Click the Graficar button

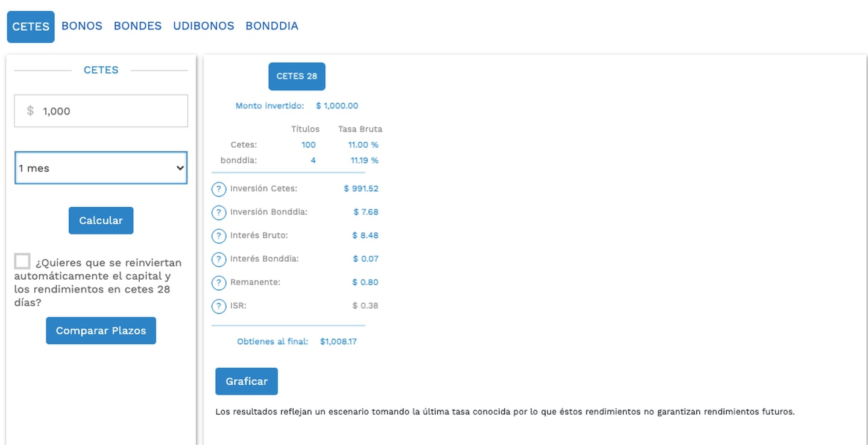pos(247,381)
